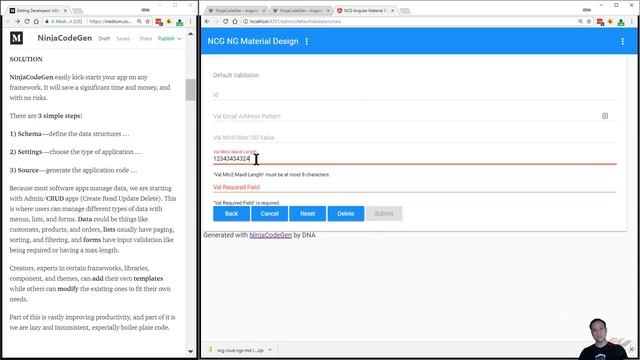640x360 pixels.
Task: Bookmark the localhost page with the star icon
Action: pyautogui.click(x=589, y=21)
